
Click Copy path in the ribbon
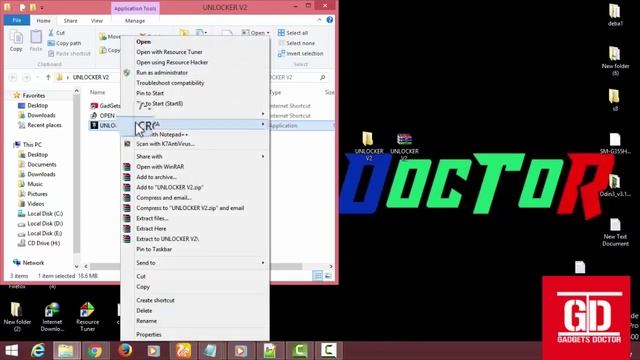click(x=64, y=43)
